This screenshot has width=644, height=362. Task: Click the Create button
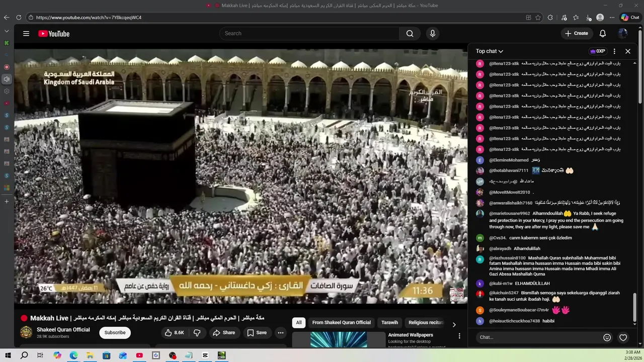(577, 33)
